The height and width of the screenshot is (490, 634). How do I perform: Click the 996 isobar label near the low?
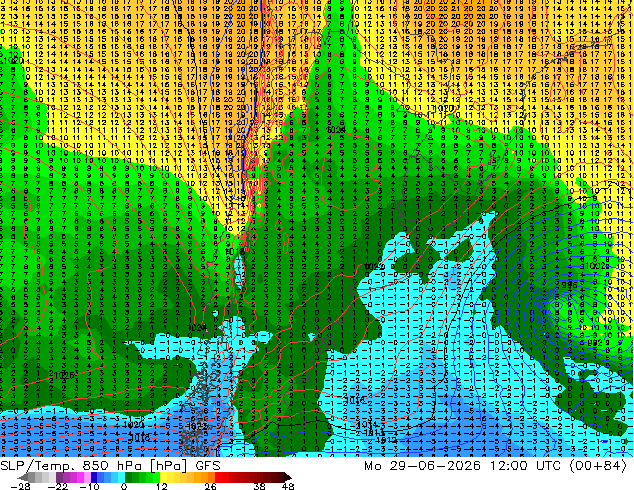[x=570, y=285]
